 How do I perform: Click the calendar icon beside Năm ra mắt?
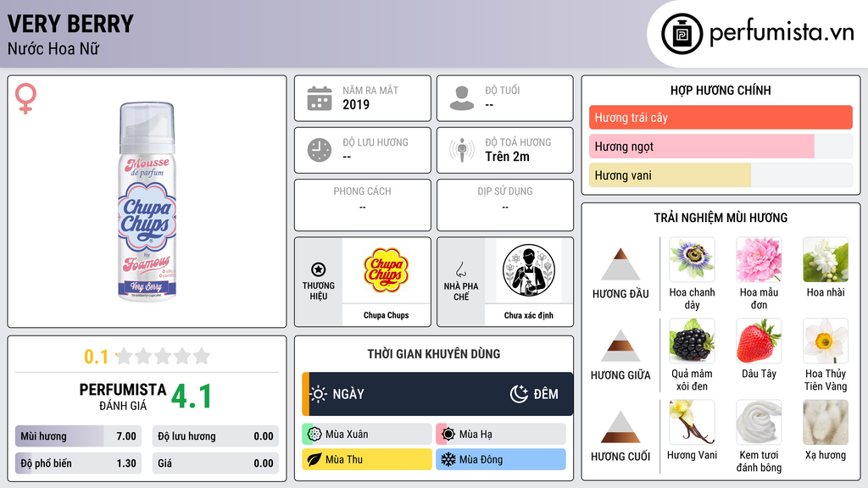[320, 98]
